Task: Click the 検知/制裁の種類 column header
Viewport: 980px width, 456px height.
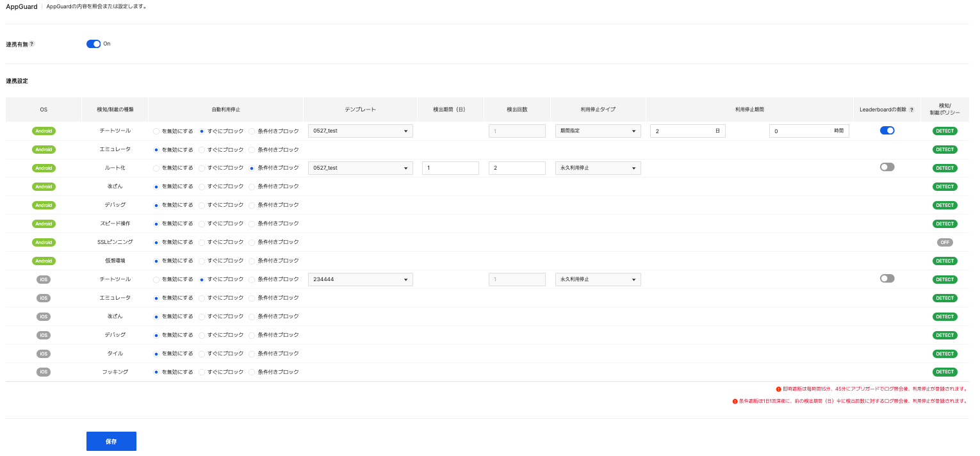Action: pyautogui.click(x=115, y=110)
